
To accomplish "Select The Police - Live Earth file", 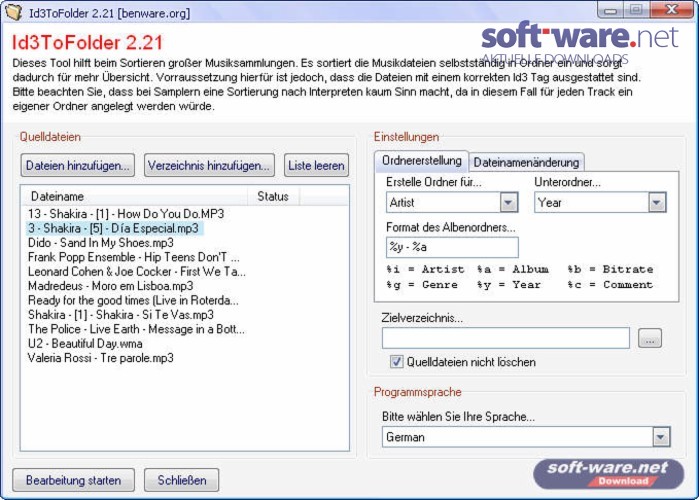I will (x=136, y=329).
